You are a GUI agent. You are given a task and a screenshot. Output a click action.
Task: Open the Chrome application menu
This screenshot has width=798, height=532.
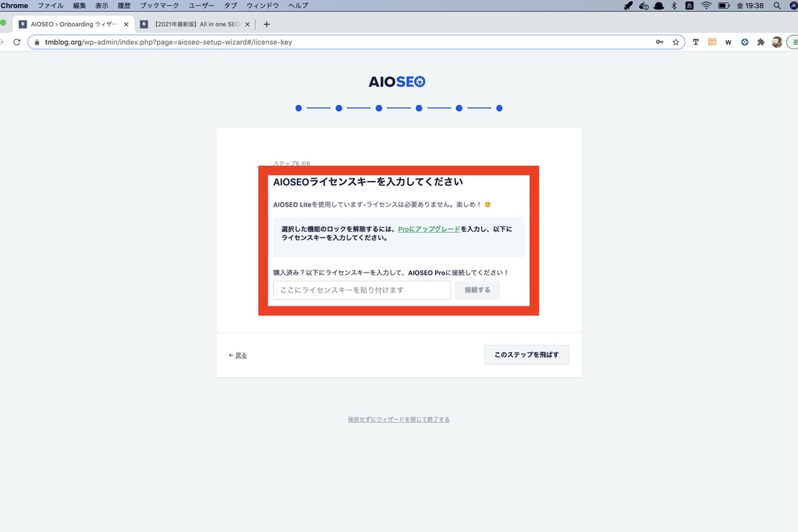tap(14, 6)
